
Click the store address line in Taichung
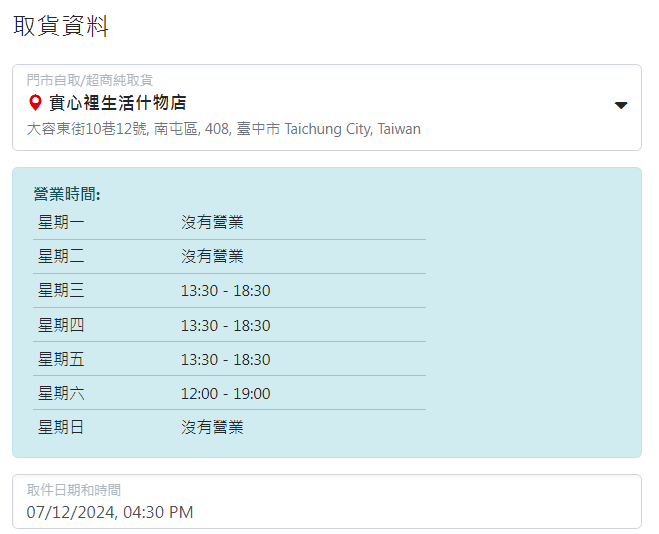224,129
